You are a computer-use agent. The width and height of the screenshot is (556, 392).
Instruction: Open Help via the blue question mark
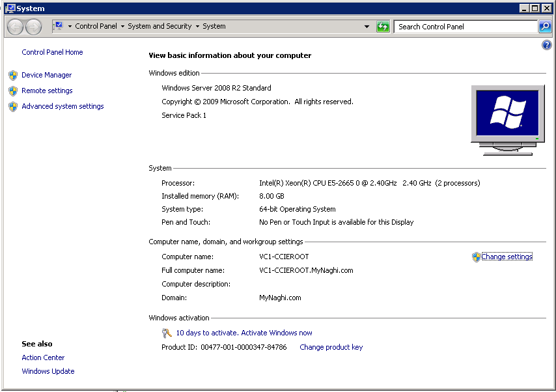tap(547, 45)
